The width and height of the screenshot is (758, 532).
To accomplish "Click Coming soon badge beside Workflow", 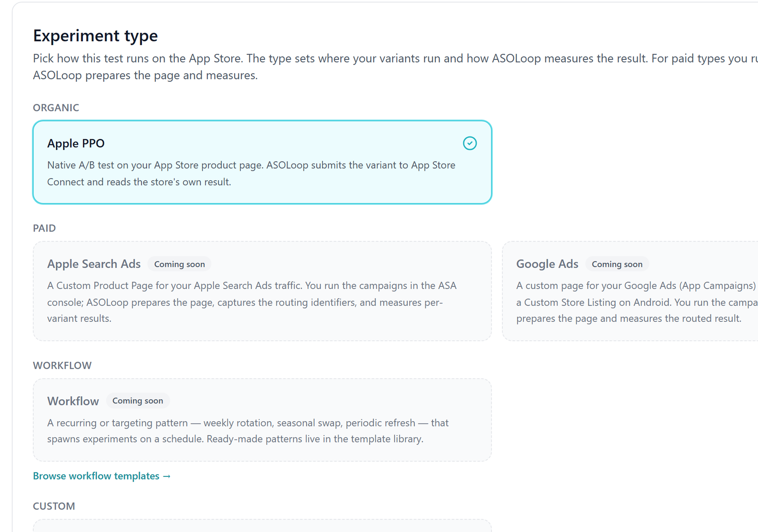I will pyautogui.click(x=138, y=401).
